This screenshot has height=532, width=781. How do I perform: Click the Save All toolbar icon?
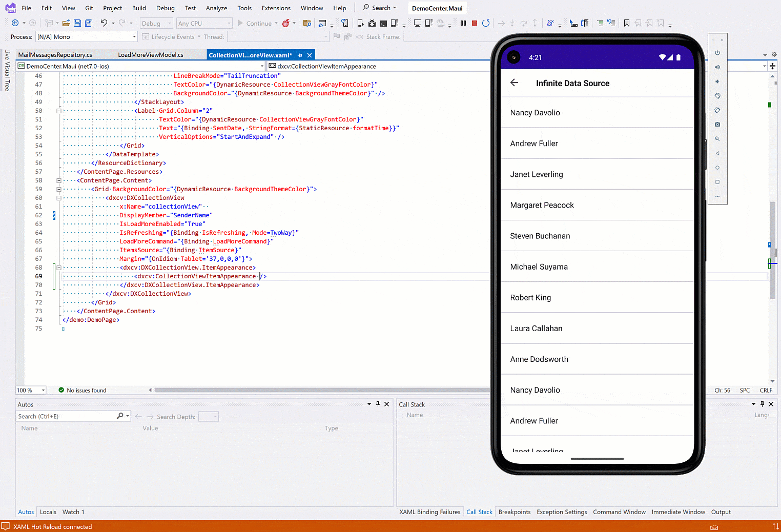88,23
